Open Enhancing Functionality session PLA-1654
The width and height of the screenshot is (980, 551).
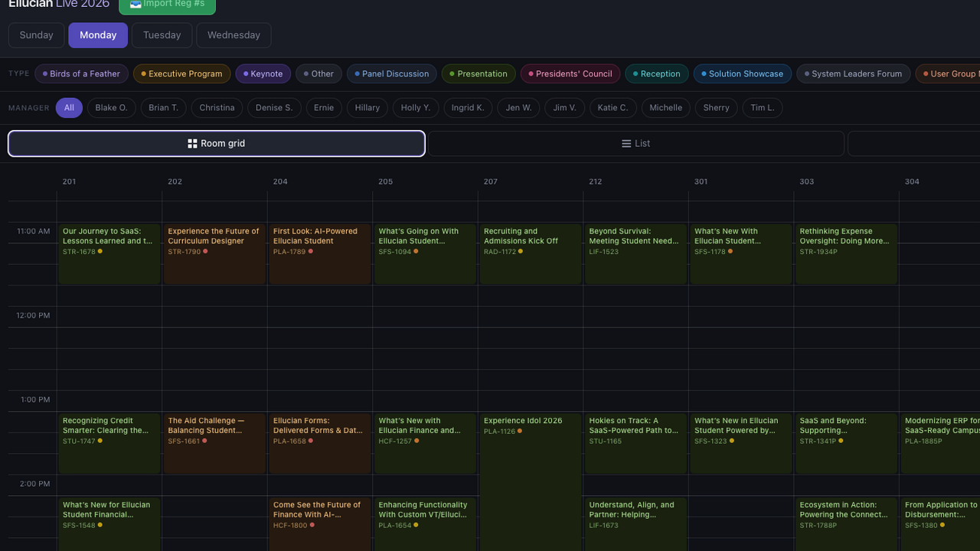pyautogui.click(x=425, y=524)
